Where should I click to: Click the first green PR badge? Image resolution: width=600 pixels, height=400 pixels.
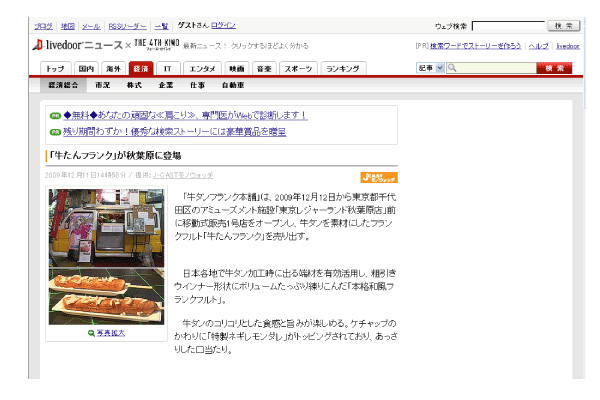tap(55, 116)
